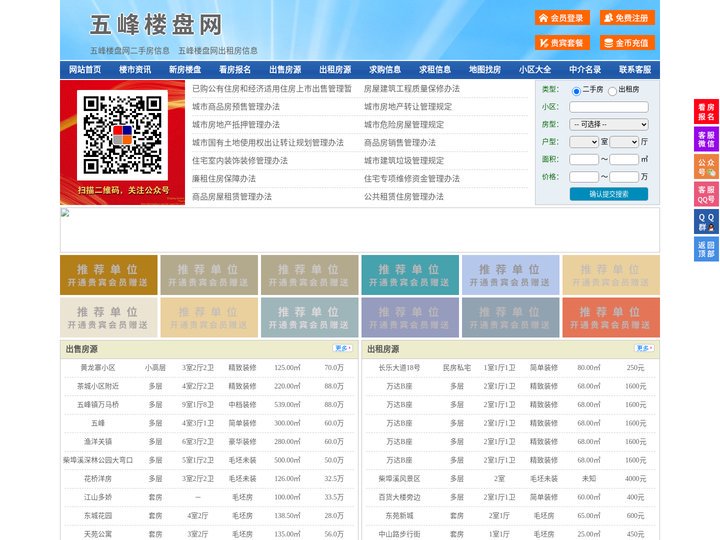This screenshot has height=540, width=720.
Task: Click the dark orange 推荐单位 tile
Action: click(108, 275)
